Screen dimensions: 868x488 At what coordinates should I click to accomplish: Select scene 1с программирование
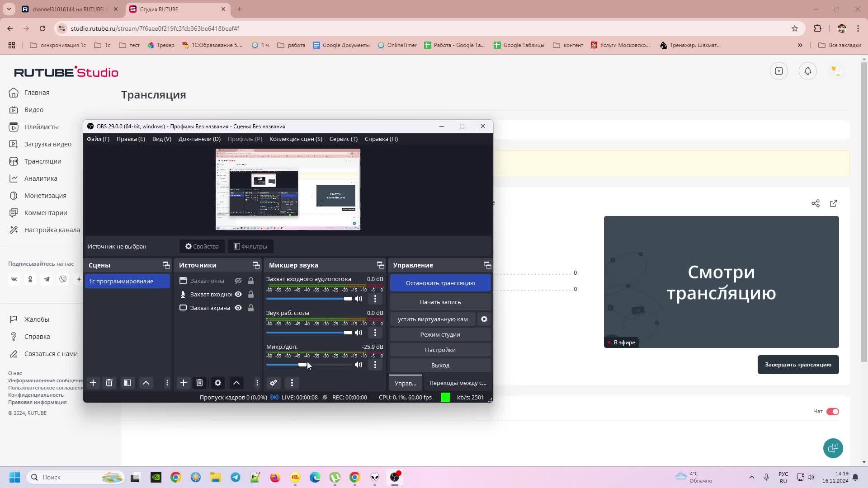coord(127,281)
